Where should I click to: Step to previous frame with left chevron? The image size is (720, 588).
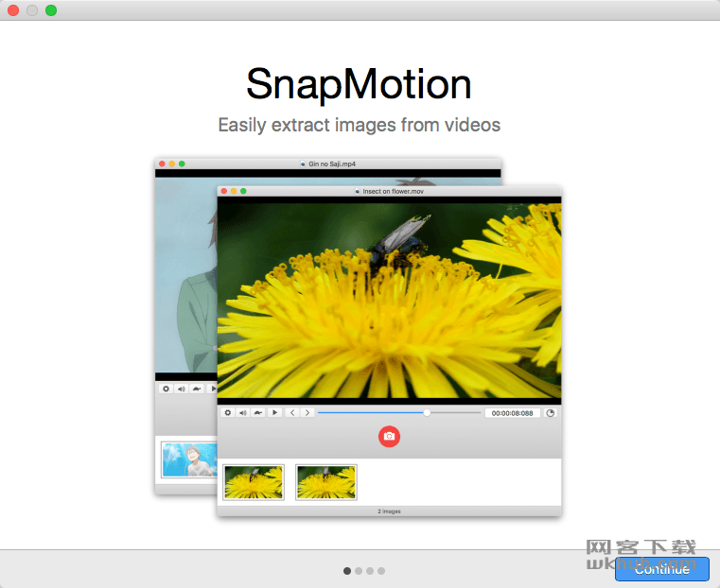(x=292, y=413)
